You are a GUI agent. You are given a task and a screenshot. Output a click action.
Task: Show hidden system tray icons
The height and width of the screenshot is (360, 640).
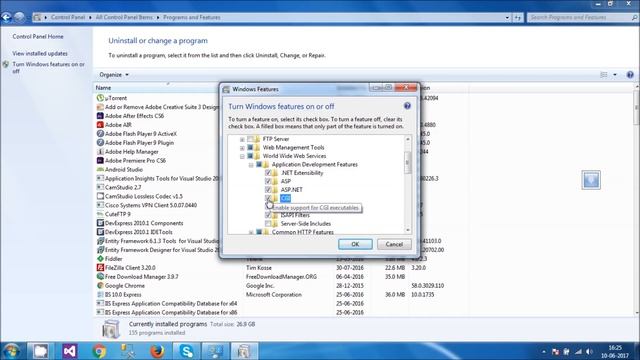(544, 351)
